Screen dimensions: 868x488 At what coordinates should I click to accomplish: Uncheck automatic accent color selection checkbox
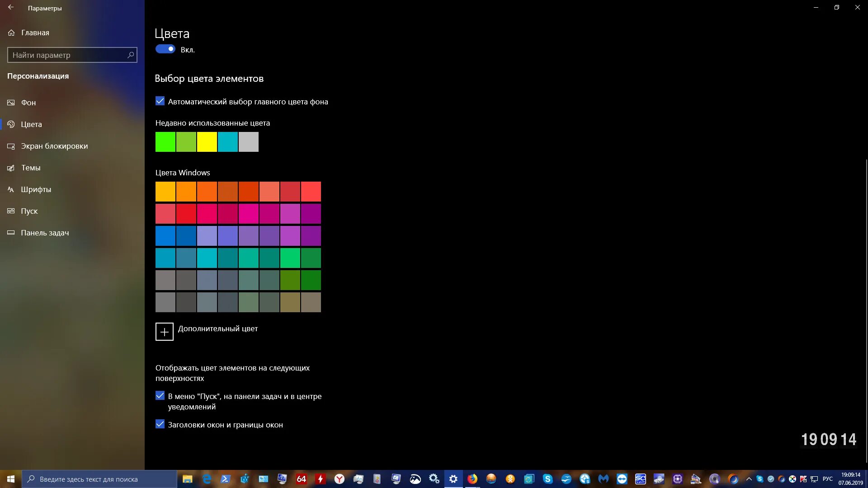[160, 101]
